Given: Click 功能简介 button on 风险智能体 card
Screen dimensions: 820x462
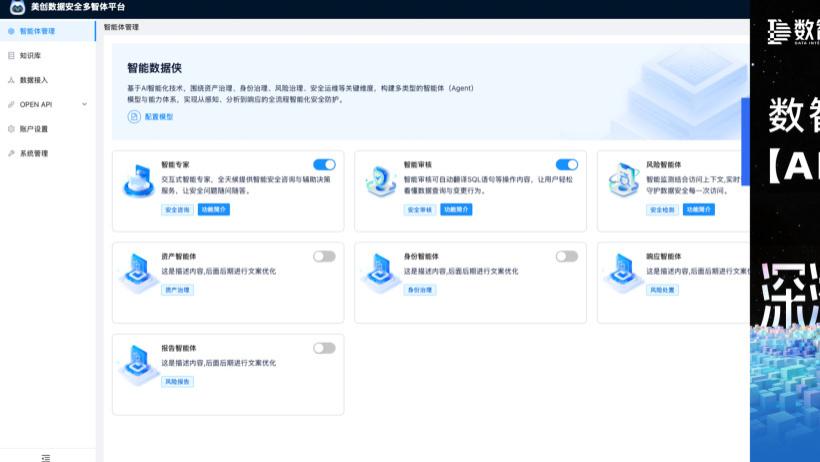Looking at the screenshot, I should click(x=699, y=210).
